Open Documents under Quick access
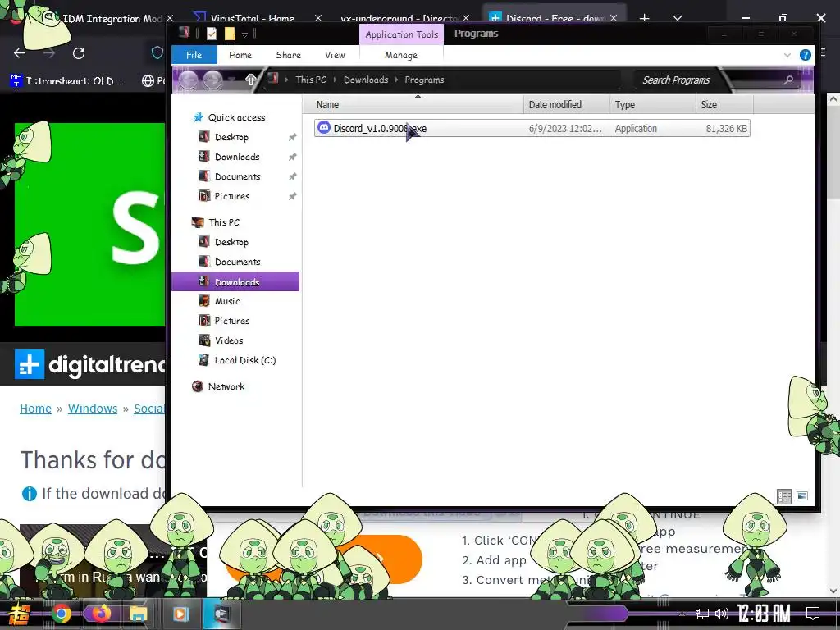The width and height of the screenshot is (840, 630). coord(237,177)
